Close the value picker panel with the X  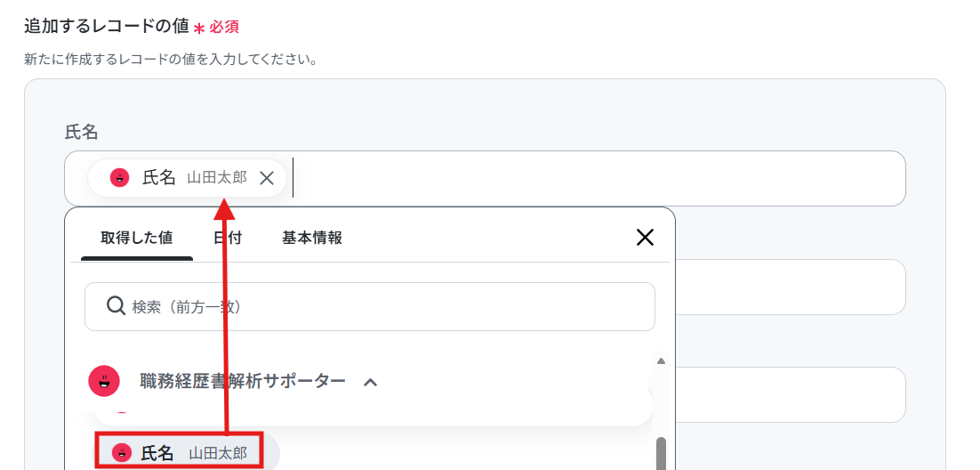pyautogui.click(x=645, y=237)
